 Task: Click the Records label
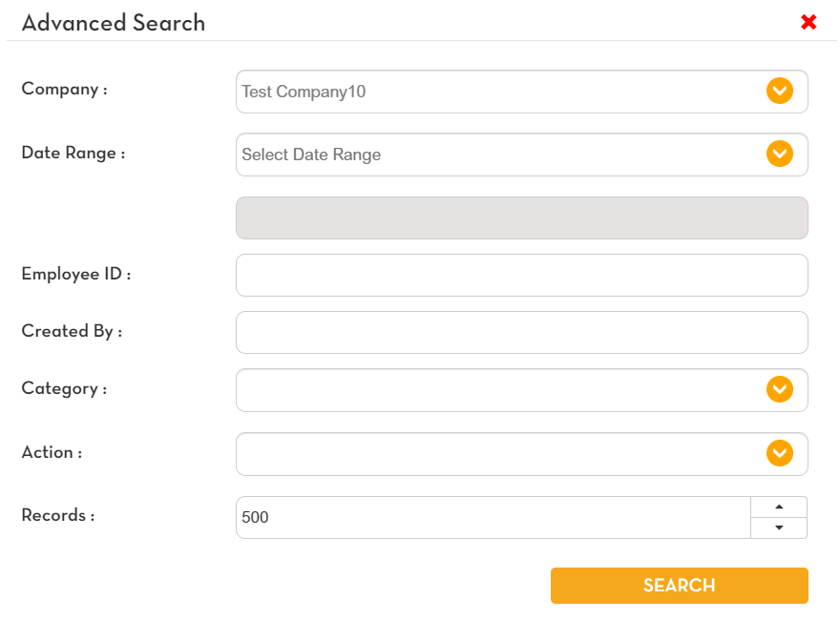pos(58,515)
